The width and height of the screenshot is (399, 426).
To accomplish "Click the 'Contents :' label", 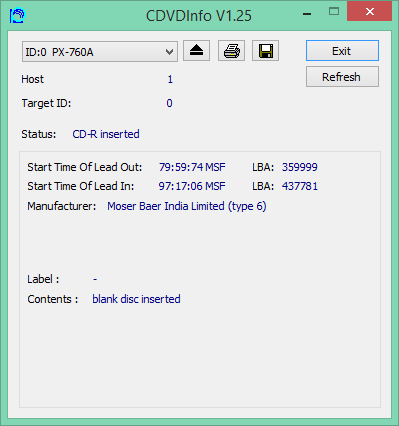I will (x=53, y=299).
